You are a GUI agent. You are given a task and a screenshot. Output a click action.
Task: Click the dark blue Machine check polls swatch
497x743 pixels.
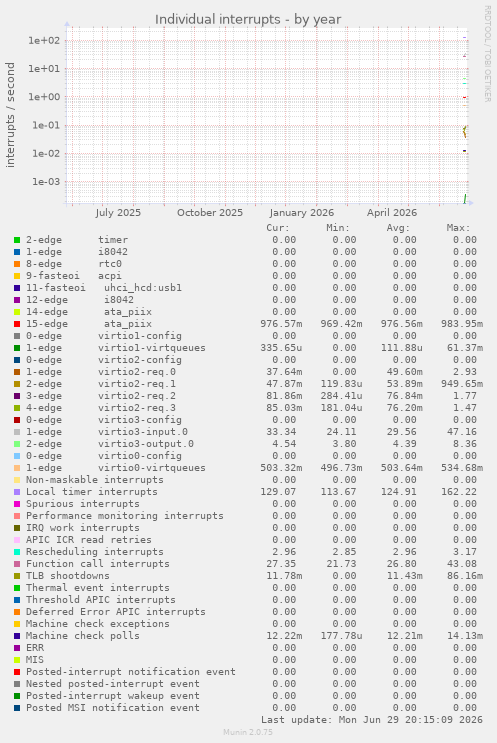(x=17, y=636)
